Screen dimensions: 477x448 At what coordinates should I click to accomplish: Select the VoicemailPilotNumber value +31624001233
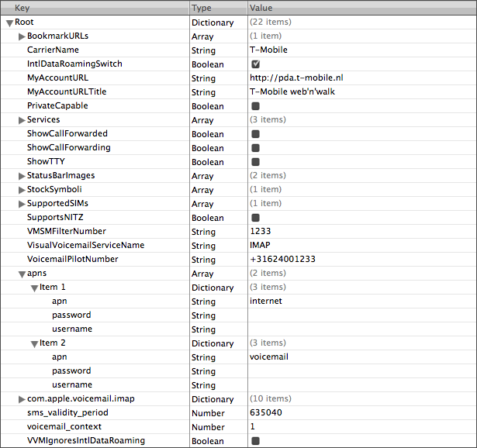tap(282, 259)
